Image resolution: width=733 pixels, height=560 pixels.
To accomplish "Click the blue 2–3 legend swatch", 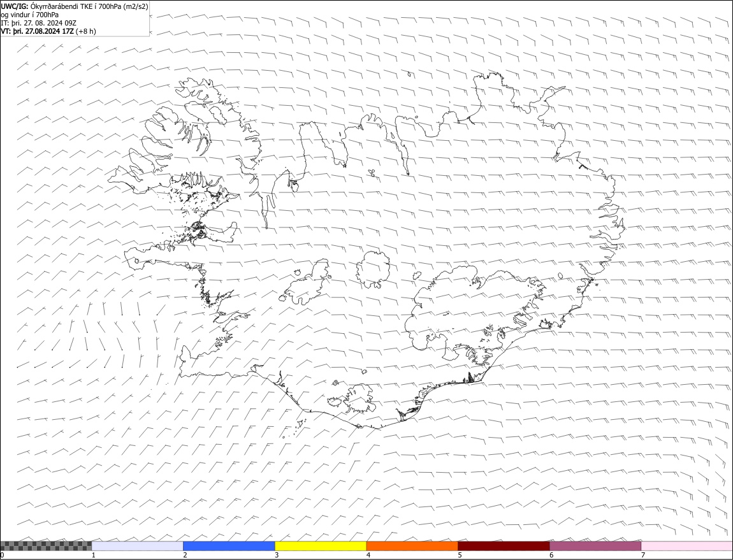I will click(229, 545).
